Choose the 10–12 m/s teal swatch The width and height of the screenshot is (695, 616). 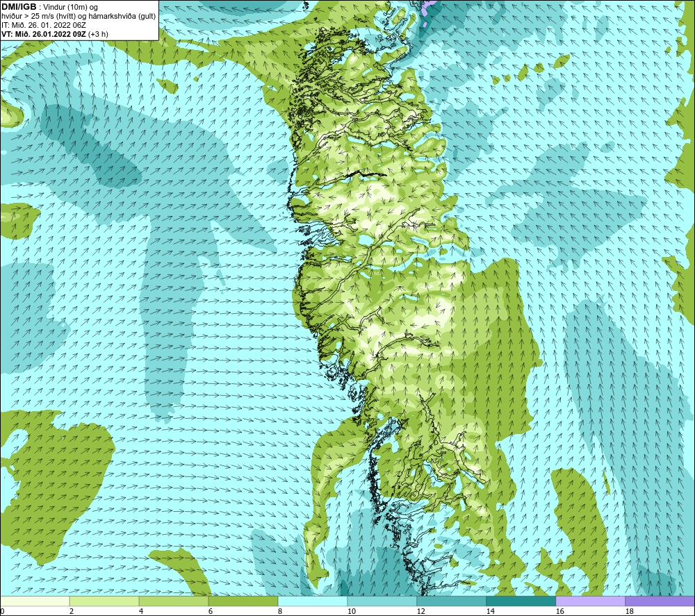click(382, 601)
